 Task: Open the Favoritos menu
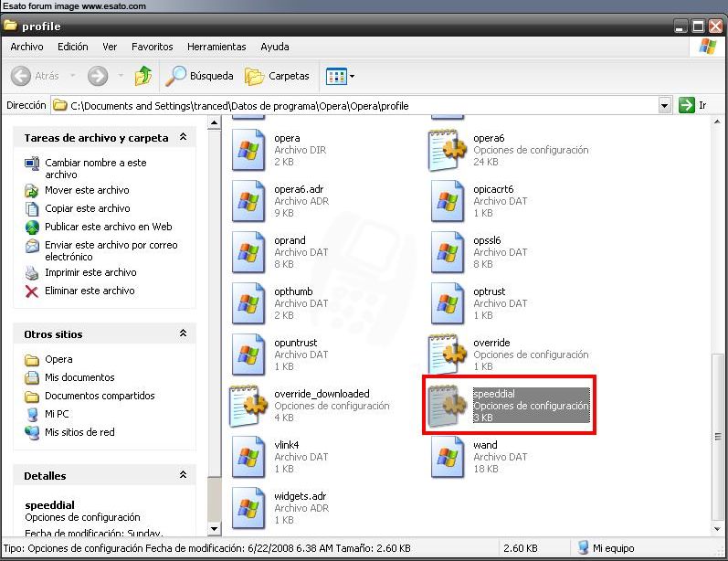152,47
